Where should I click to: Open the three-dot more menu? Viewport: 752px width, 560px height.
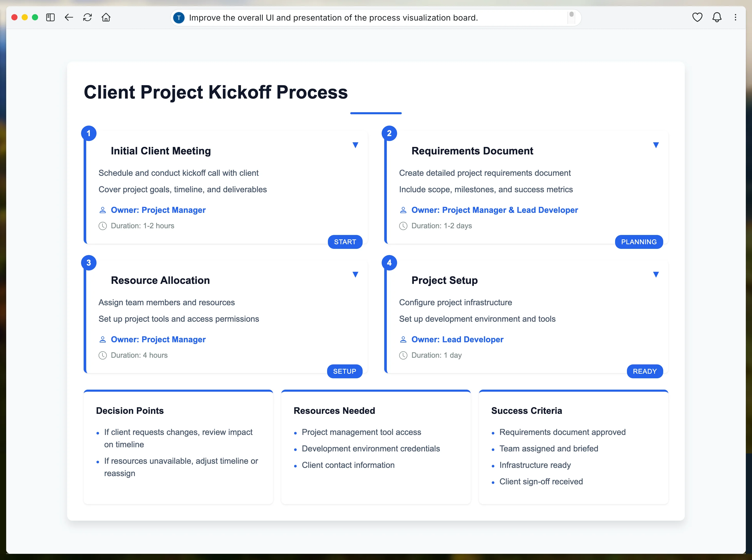[x=735, y=17]
